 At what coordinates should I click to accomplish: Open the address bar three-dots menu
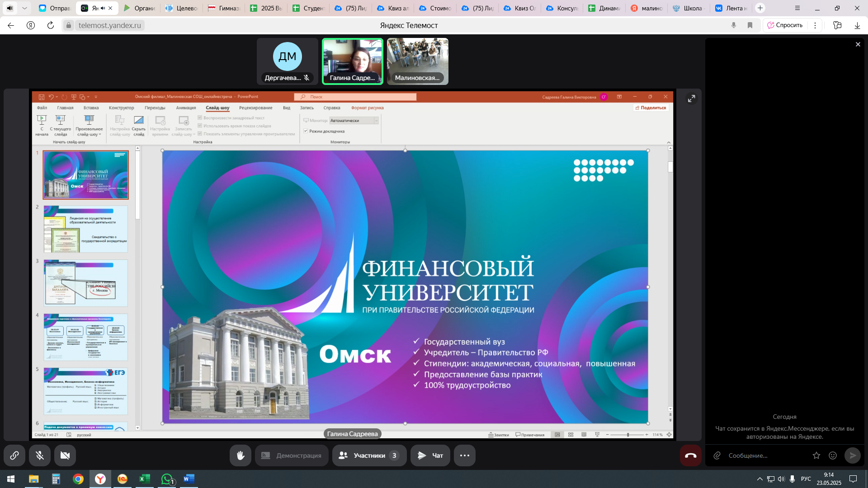click(x=815, y=25)
